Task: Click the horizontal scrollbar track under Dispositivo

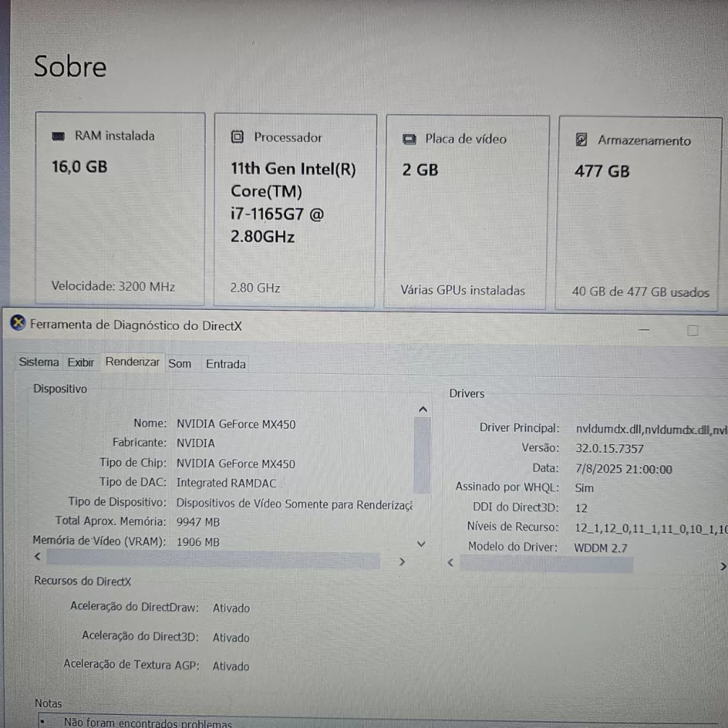Action: [218, 558]
